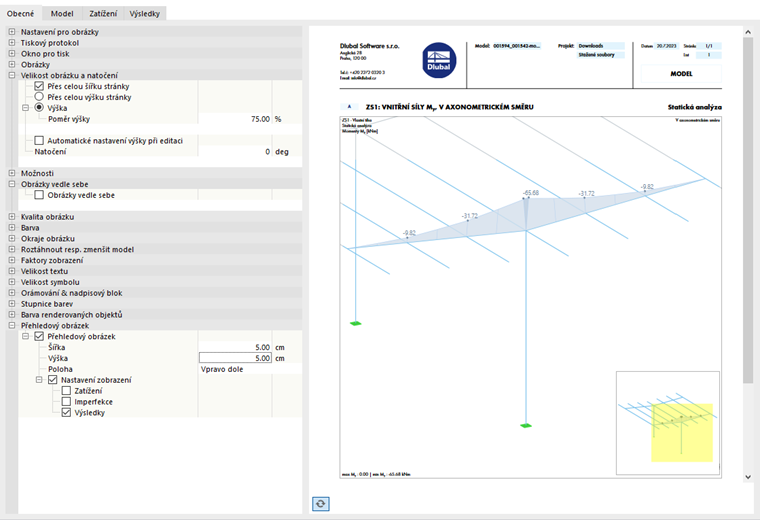Click the MODEL box in preview header
This screenshot has width=760, height=520.
point(681,74)
